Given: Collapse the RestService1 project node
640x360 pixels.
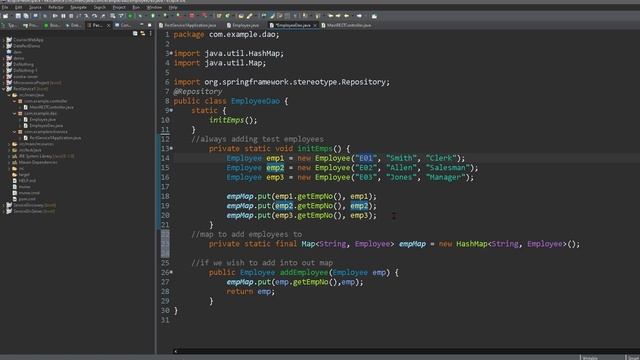Looking at the screenshot, I should [4, 89].
